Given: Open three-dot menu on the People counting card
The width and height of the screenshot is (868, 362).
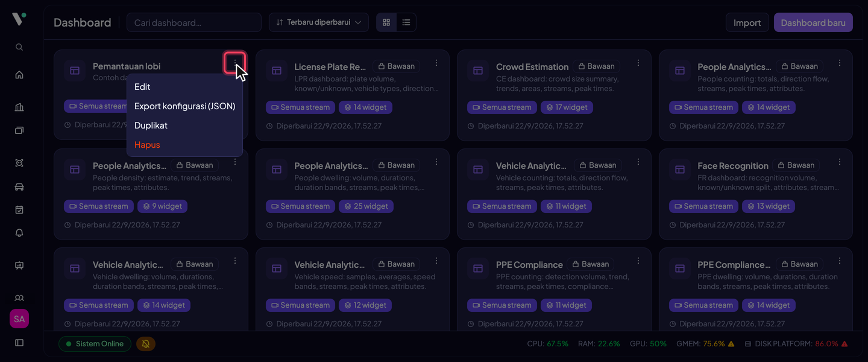Looking at the screenshot, I should [x=840, y=63].
